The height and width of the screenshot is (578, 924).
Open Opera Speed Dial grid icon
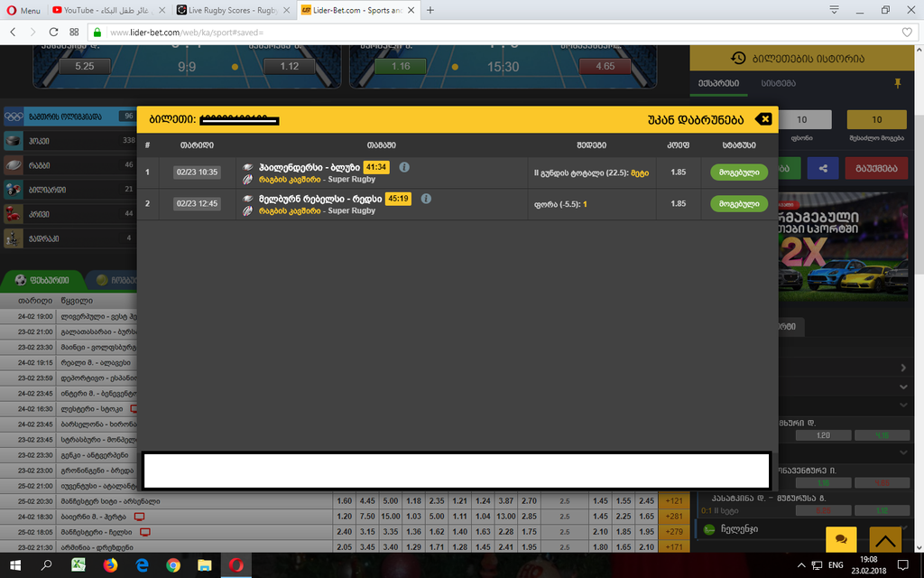point(74,33)
